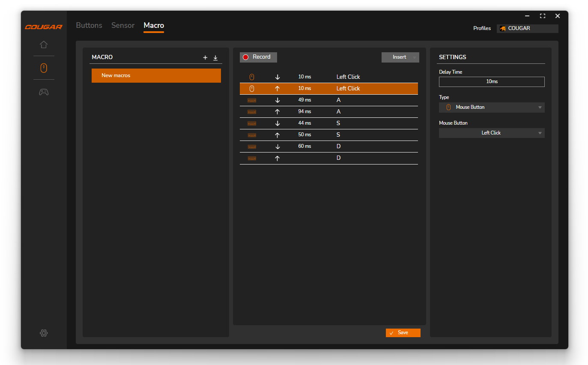Open the Profiles COUGAR selector

point(528,29)
